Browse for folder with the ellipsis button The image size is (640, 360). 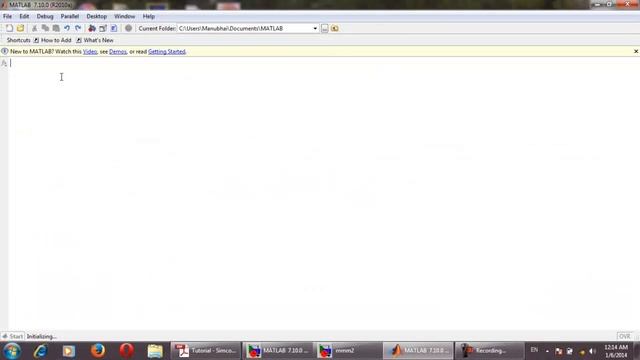324,29
